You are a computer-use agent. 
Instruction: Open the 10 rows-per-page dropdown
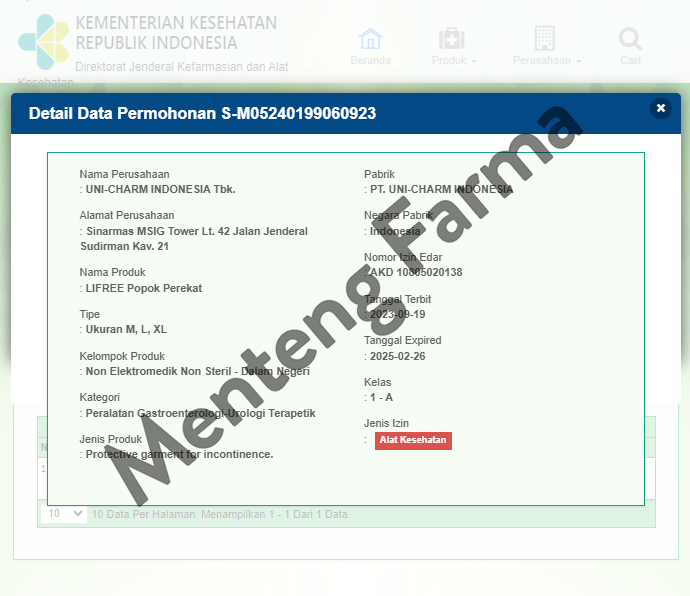64,514
